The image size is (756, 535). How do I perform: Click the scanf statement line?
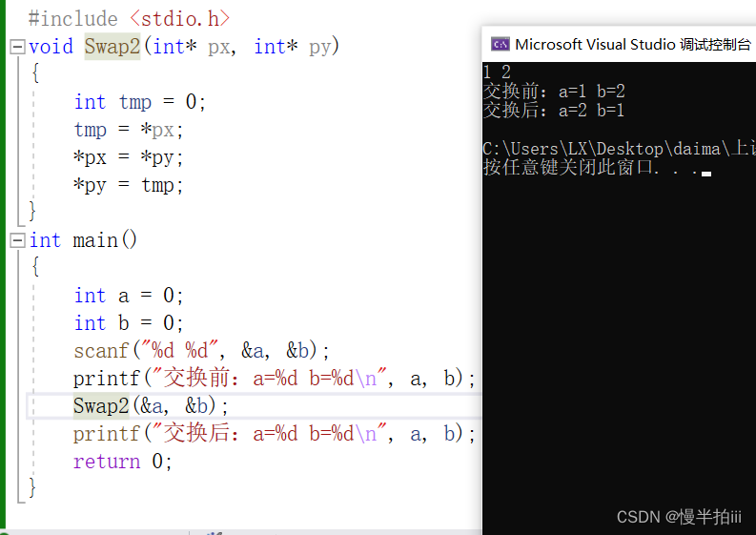tap(201, 351)
